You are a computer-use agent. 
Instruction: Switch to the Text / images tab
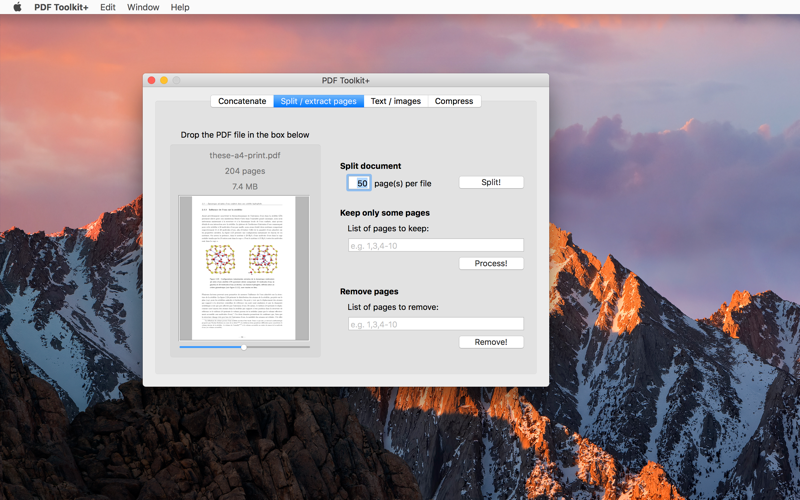396,101
